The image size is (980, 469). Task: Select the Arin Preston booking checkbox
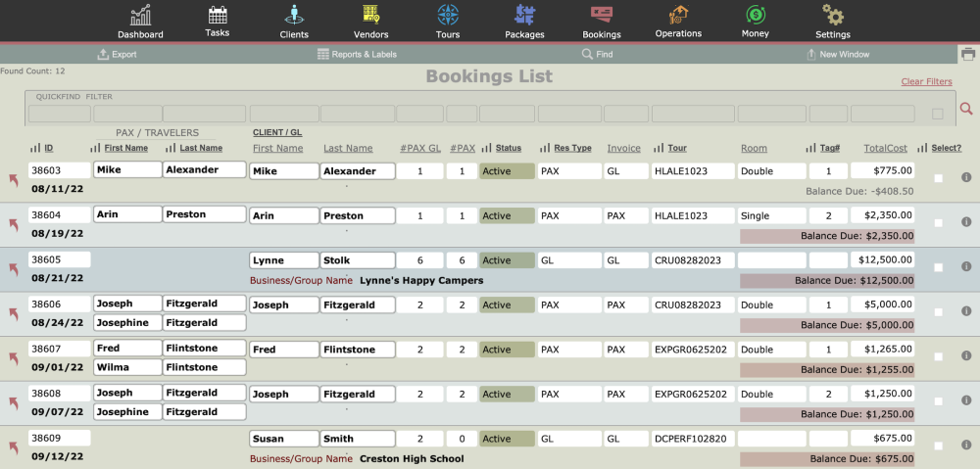click(x=938, y=223)
